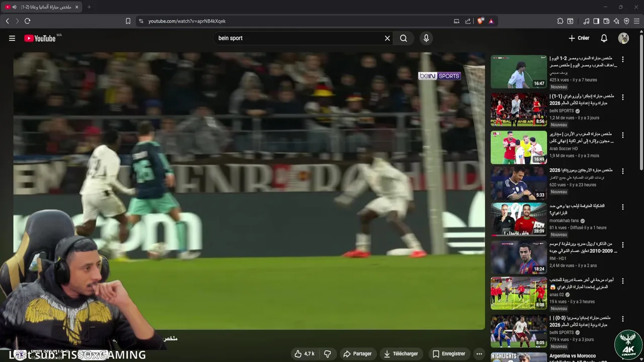Open the anas 02 channel link
This screenshot has height=362, width=644.
point(556,295)
